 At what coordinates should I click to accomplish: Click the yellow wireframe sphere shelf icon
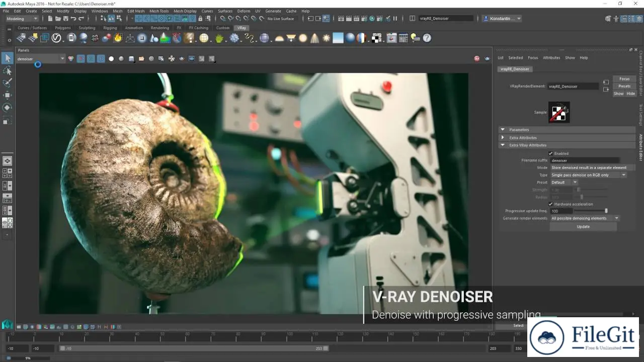coord(204,38)
